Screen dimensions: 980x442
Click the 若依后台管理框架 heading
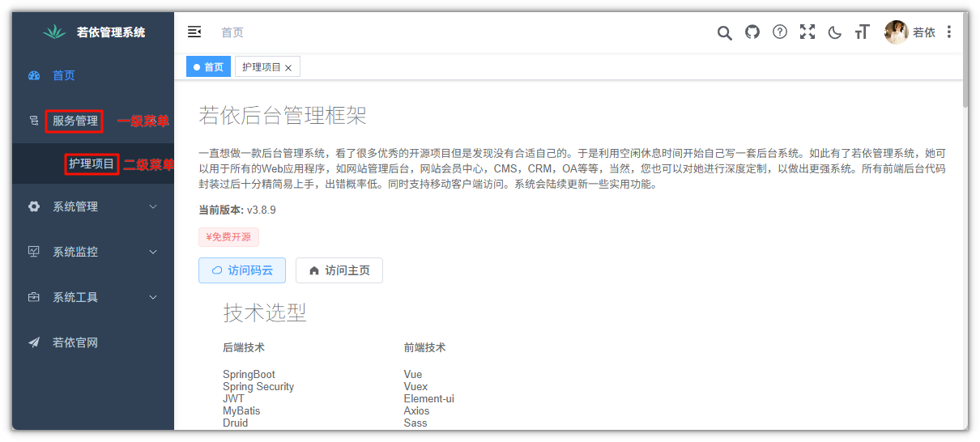tap(283, 116)
